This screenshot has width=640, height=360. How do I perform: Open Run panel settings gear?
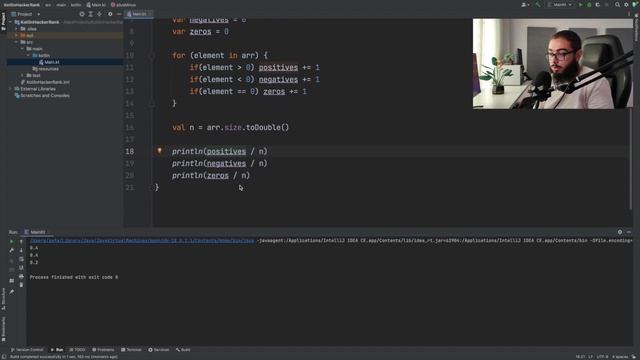[x=620, y=232]
